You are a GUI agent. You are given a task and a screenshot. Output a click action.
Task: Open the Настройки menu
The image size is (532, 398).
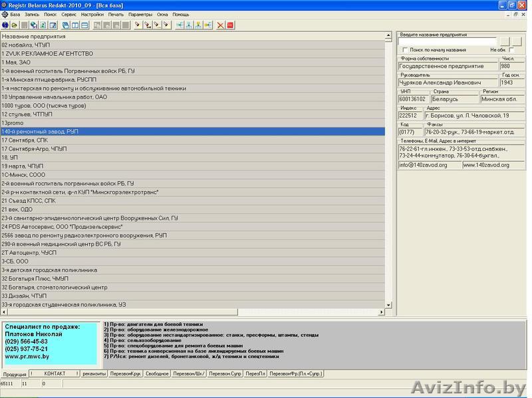(x=92, y=14)
